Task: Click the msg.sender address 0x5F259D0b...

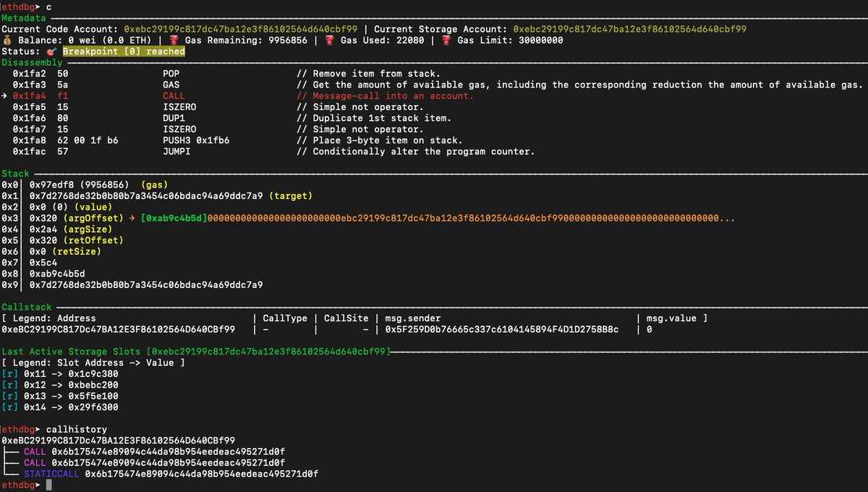Action: pos(502,329)
